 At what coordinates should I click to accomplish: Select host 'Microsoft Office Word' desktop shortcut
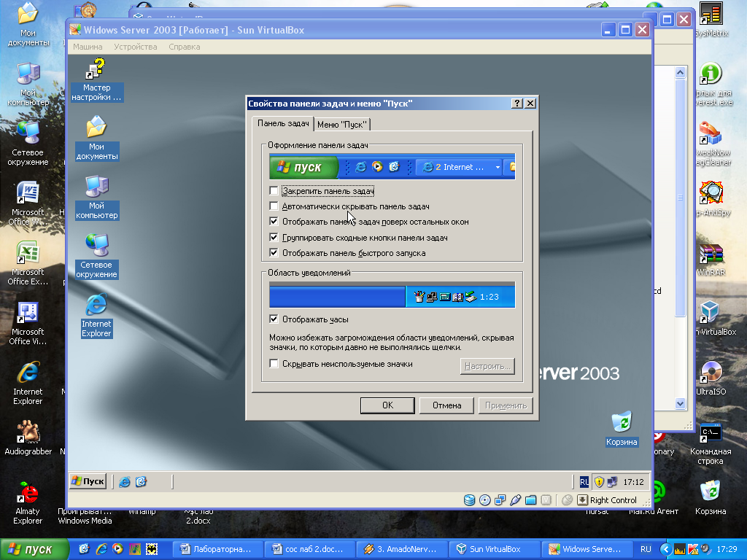click(28, 203)
